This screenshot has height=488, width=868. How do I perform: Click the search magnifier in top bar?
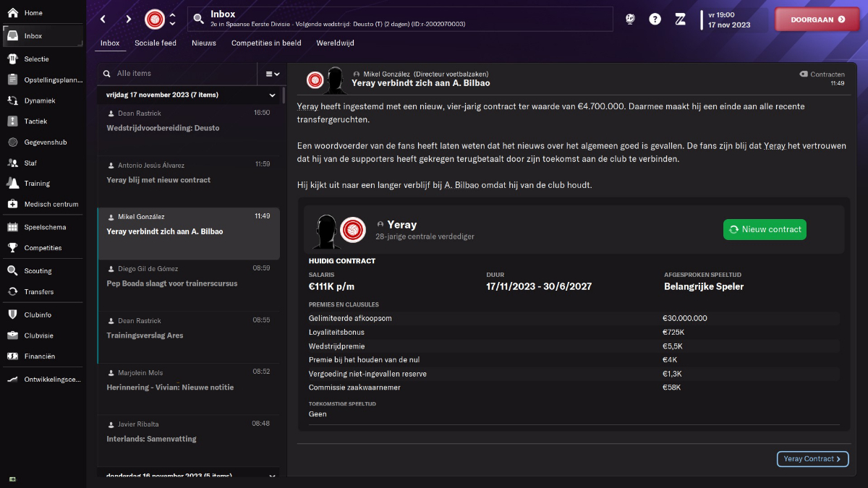[198, 20]
